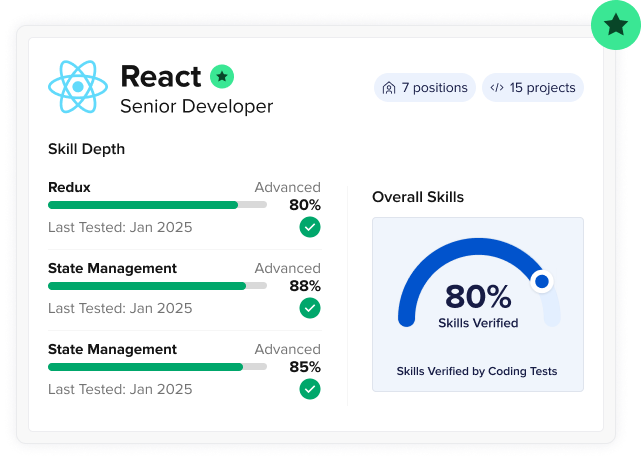Click the 88% State Management progress bar
The image size is (641, 460).
pos(157,286)
